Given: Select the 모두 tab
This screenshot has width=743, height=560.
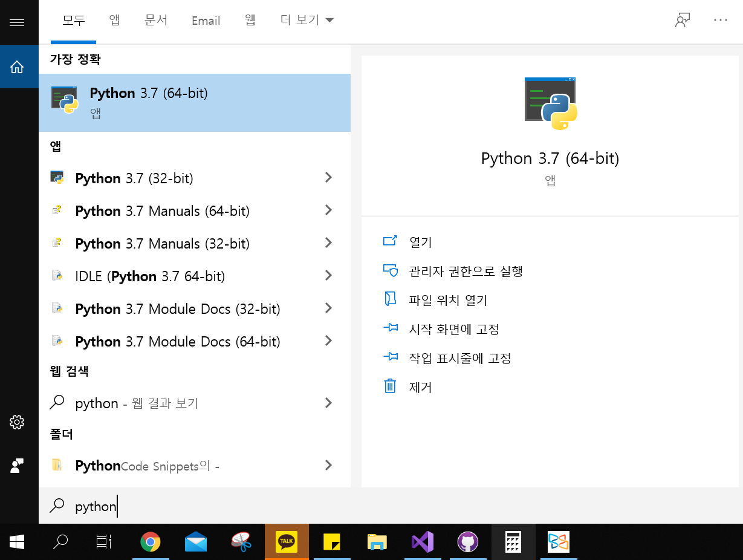Looking at the screenshot, I should tap(74, 21).
